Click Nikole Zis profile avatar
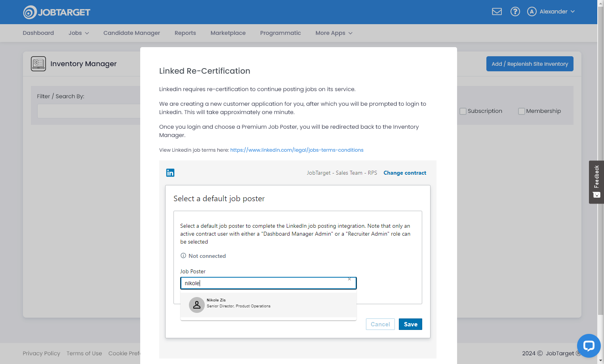604x364 pixels. click(x=196, y=305)
